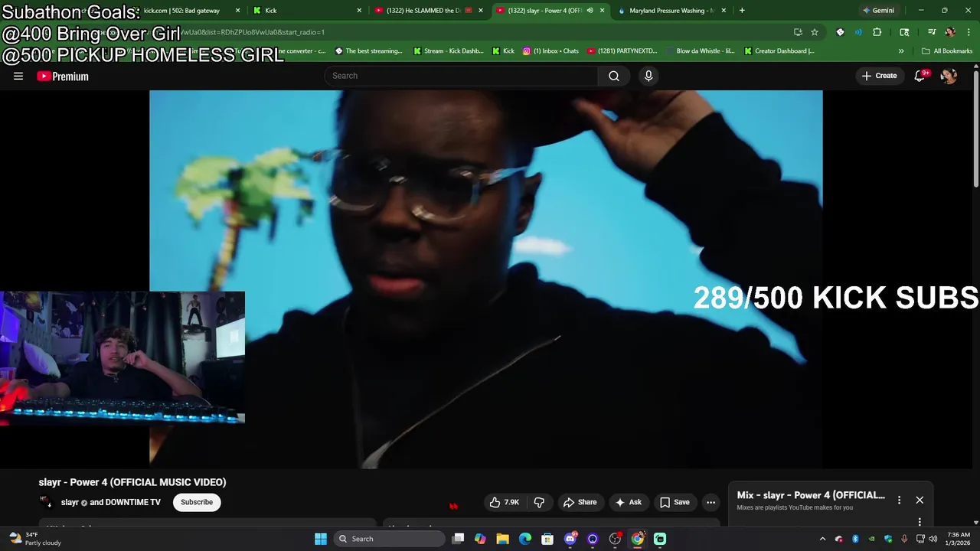The width and height of the screenshot is (980, 551).
Task: Open slayr channel avatar
Action: pos(46,502)
